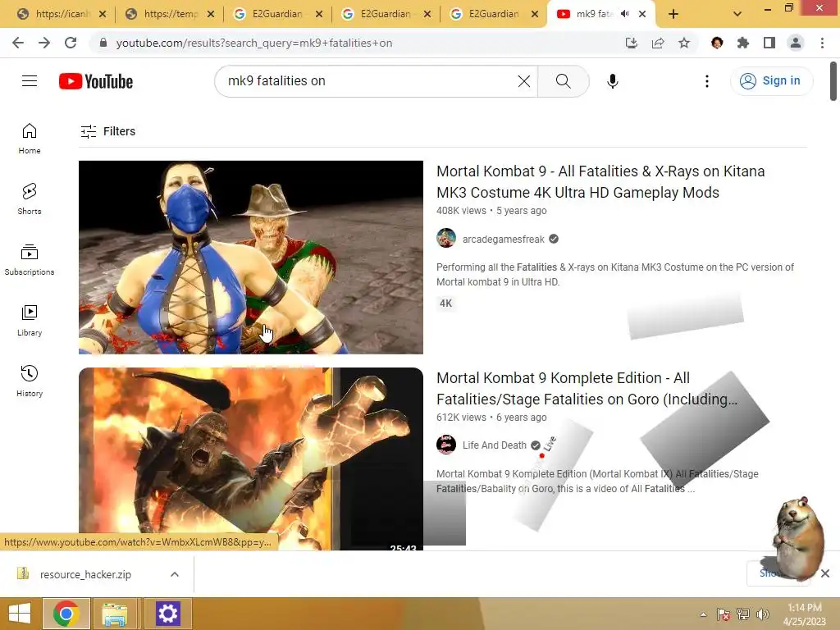Open File Explorer from the taskbar

point(115,614)
